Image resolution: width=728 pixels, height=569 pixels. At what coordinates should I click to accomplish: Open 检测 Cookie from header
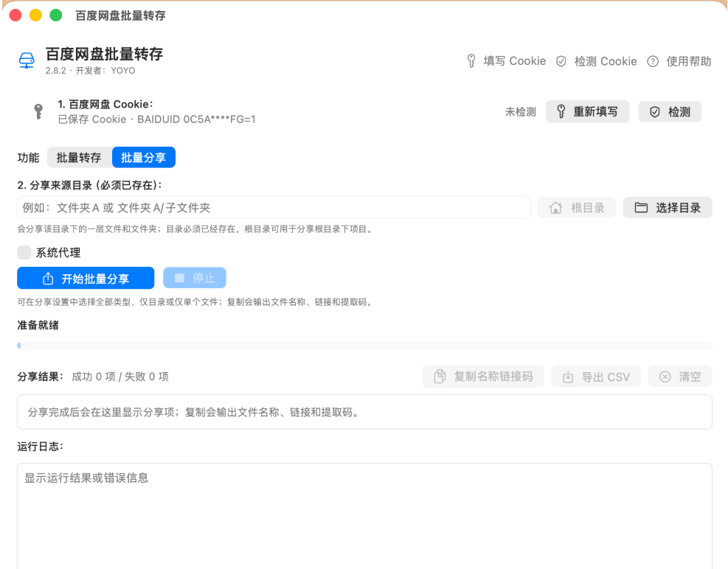(x=597, y=61)
